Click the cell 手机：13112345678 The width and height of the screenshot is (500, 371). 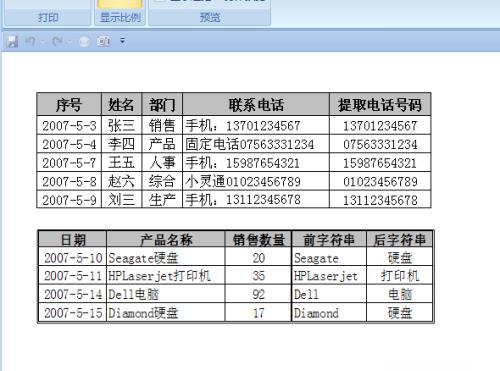256,200
